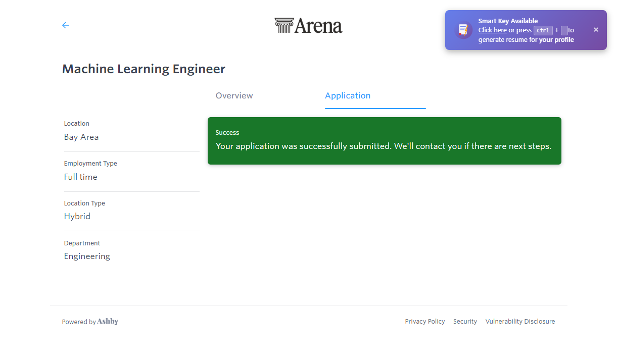Dismiss the Smart Key notification
617x364 pixels.
click(596, 30)
